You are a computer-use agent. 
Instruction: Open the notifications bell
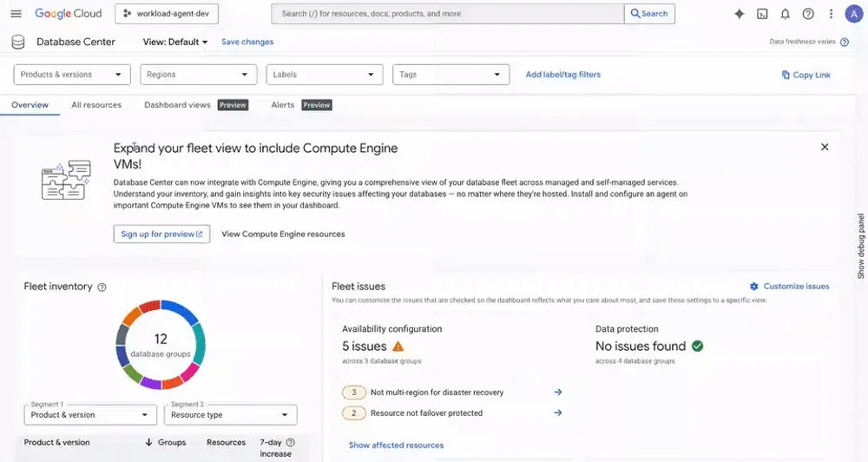(785, 14)
